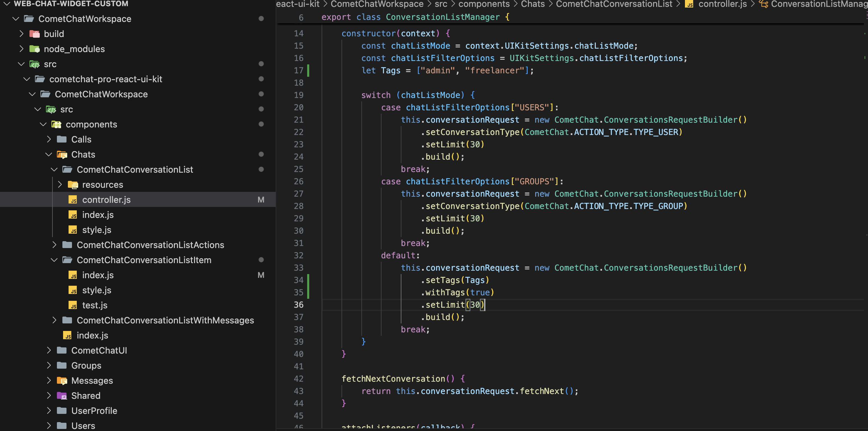868x431 pixels.
Task: Expand the node_modules folder chevron
Action: [x=21, y=49]
